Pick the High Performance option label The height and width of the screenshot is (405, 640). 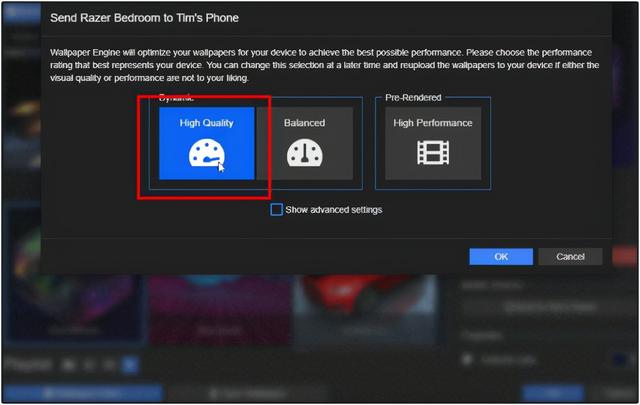pyautogui.click(x=433, y=123)
